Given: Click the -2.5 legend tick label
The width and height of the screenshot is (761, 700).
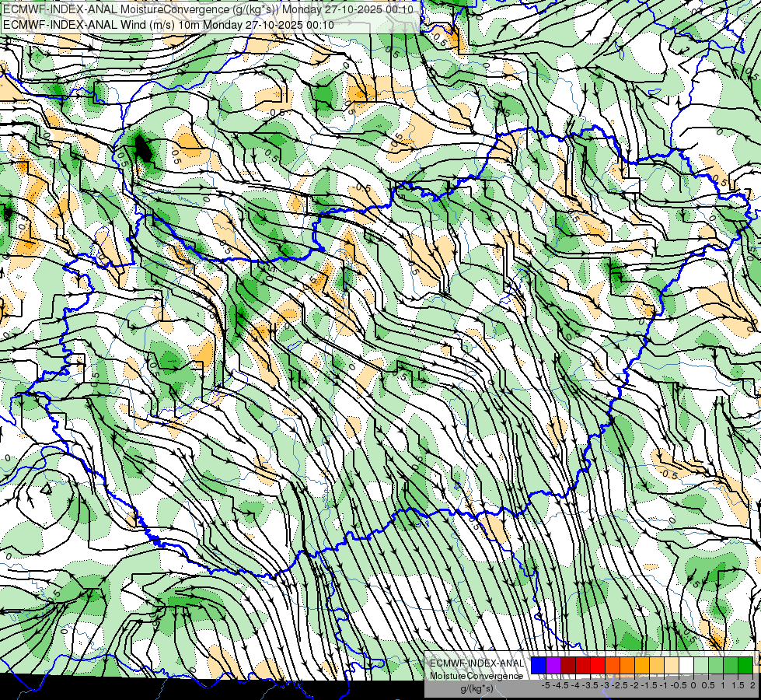Looking at the screenshot, I should (620, 685).
